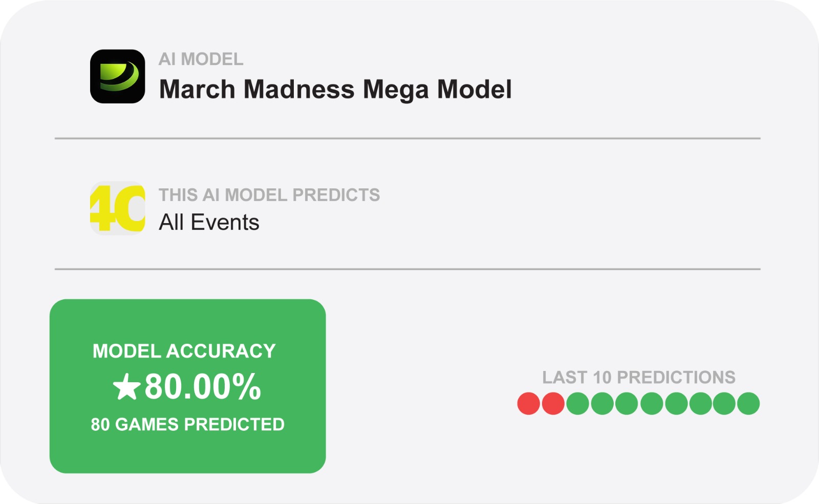Click the fourth dot in prediction row

602,404
